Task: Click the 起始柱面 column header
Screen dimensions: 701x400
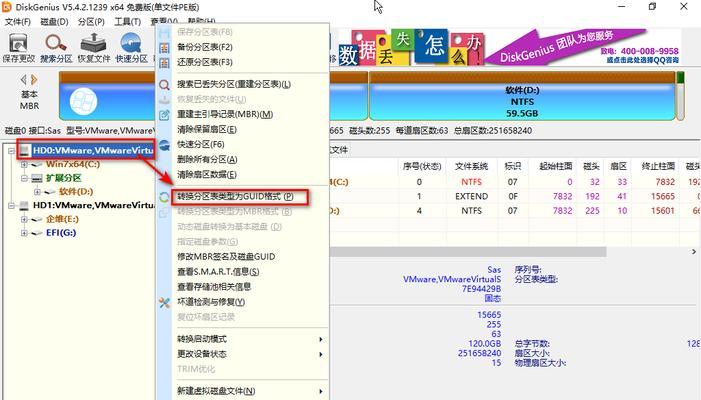Action: tap(556, 167)
